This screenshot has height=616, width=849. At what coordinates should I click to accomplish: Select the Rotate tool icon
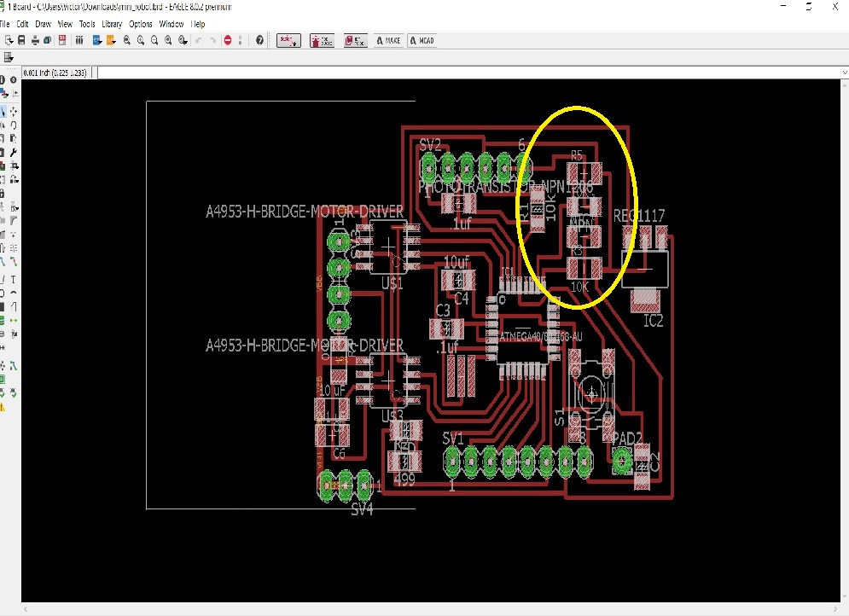coord(14,125)
